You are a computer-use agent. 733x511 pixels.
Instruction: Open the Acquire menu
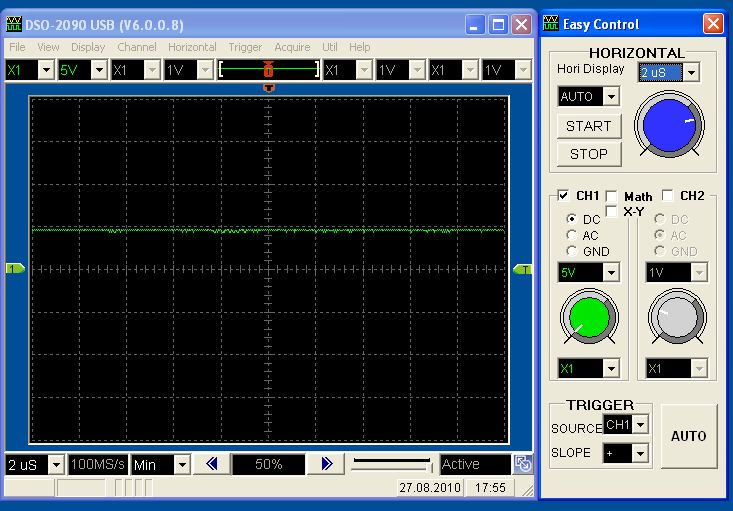[292, 47]
